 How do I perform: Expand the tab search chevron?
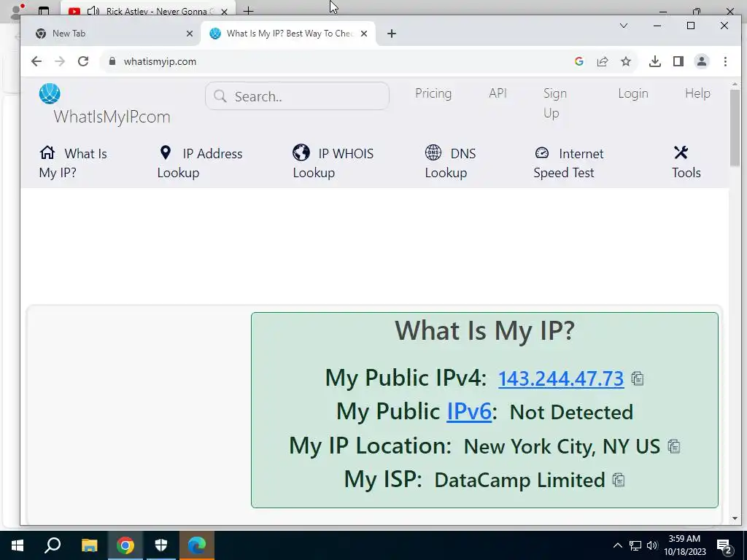624,26
